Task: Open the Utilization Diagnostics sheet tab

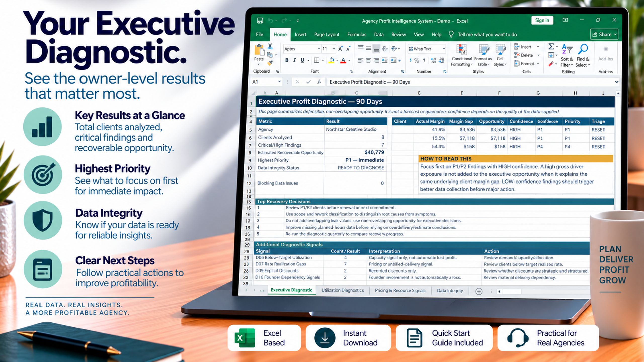Action: click(x=342, y=290)
